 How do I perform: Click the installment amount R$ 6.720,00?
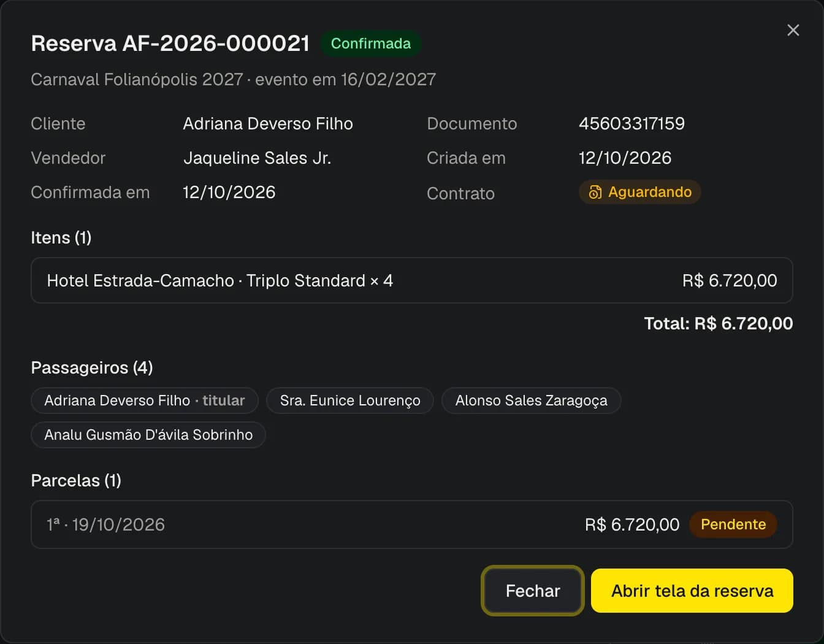632,524
